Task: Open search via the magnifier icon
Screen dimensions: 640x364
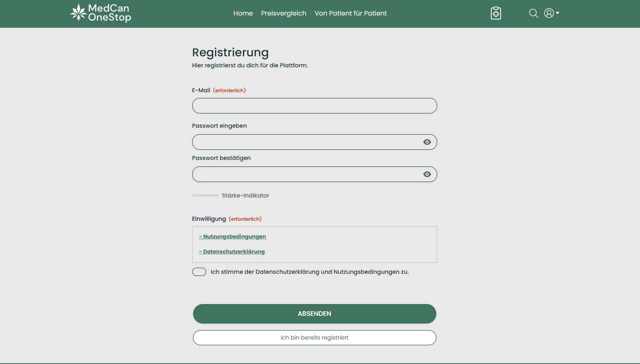Action: coord(533,13)
